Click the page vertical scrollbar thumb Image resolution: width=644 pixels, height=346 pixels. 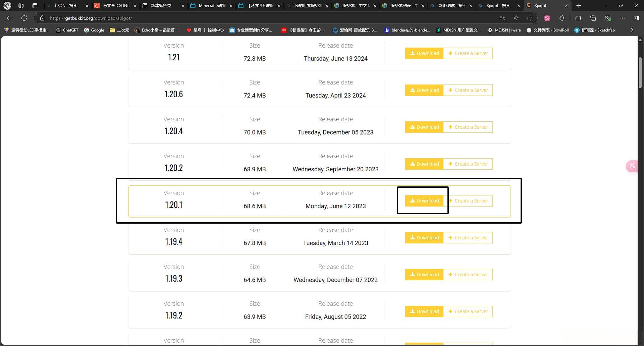point(640,73)
